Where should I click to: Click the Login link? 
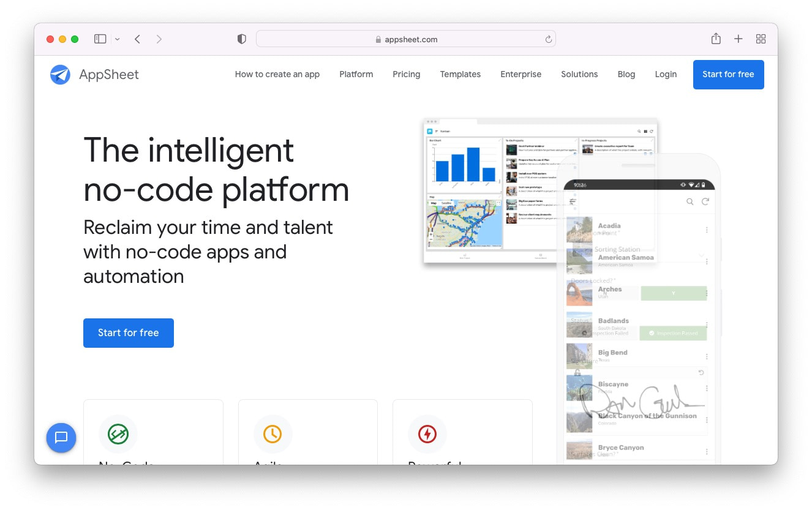pyautogui.click(x=666, y=74)
